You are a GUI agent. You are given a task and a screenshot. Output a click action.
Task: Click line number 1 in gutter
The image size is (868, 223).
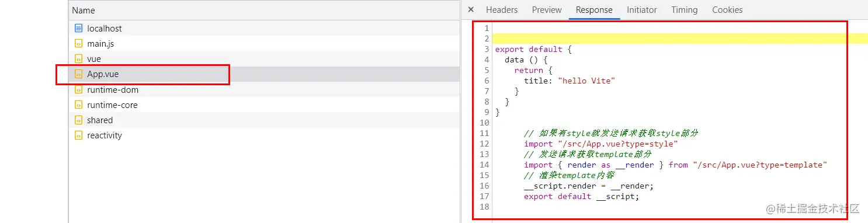486,29
